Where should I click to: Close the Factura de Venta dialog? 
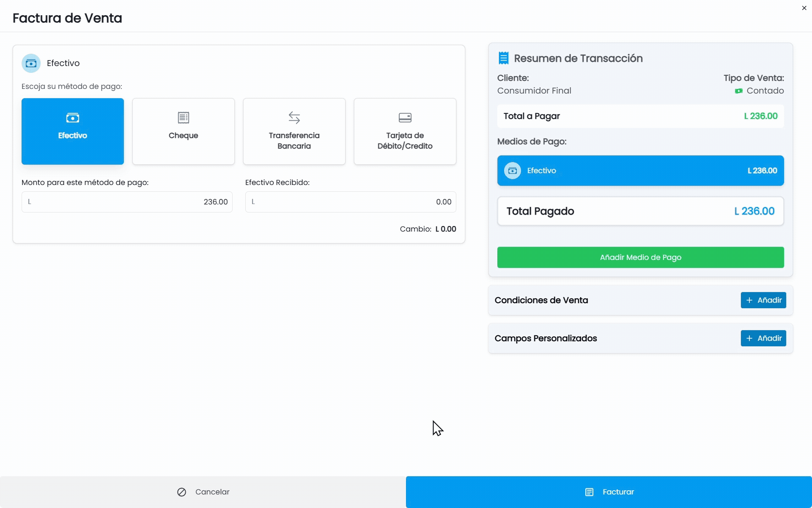(804, 8)
